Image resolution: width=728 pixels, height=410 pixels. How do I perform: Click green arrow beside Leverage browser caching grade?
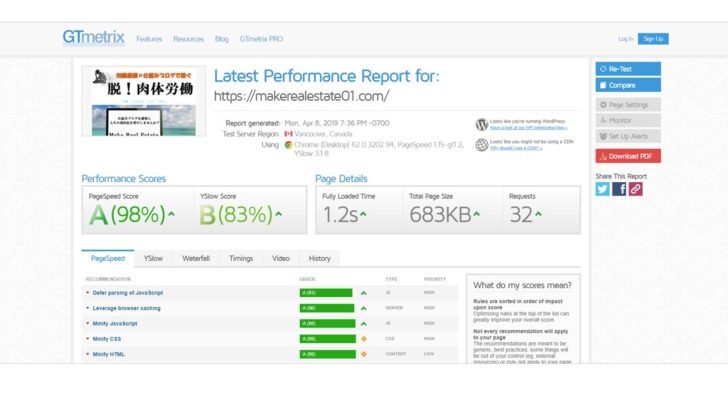tap(364, 308)
